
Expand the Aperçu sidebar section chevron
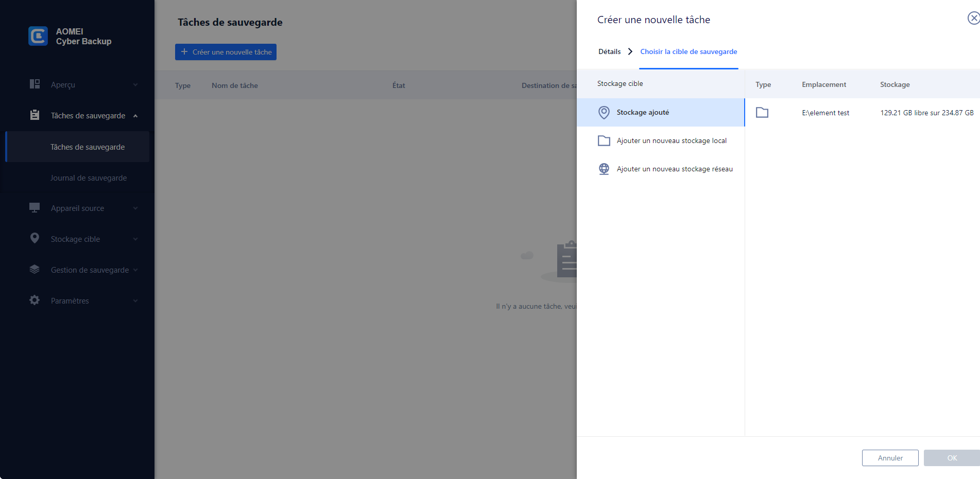click(135, 85)
